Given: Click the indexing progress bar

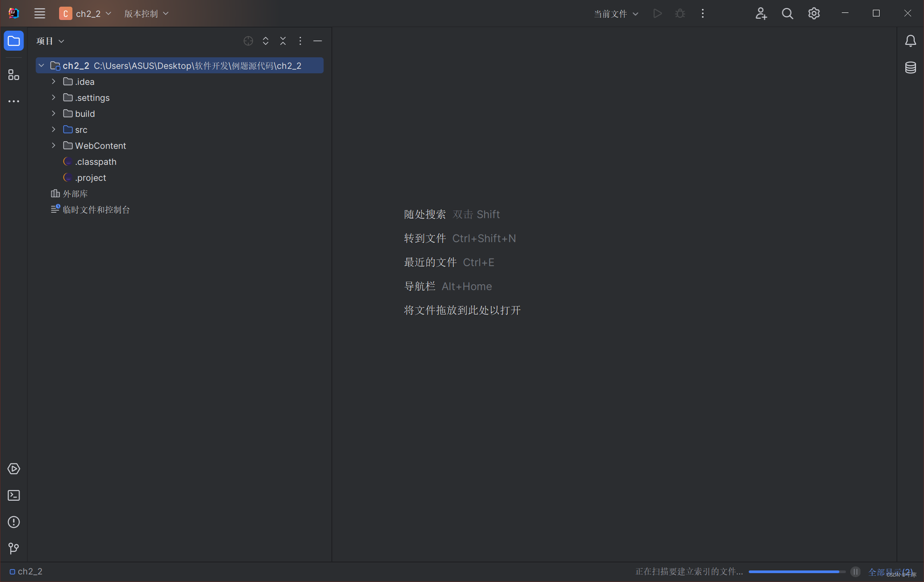Looking at the screenshot, I should 797,572.
